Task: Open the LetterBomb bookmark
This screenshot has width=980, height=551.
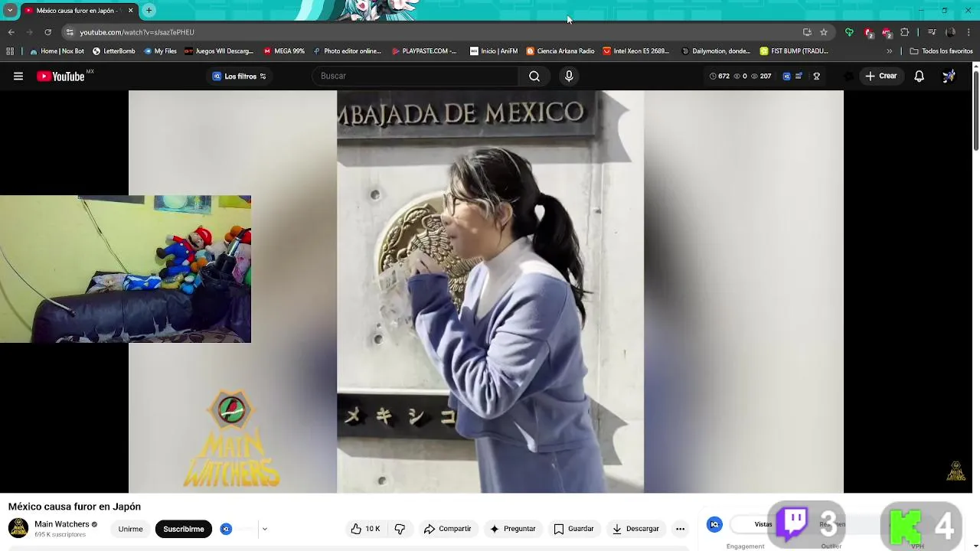Action: click(x=113, y=51)
